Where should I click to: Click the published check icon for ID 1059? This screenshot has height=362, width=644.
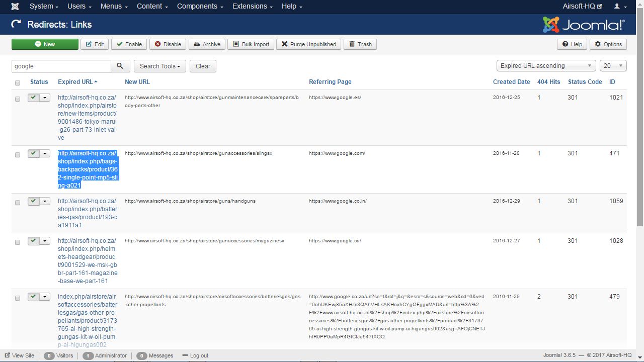click(x=34, y=201)
